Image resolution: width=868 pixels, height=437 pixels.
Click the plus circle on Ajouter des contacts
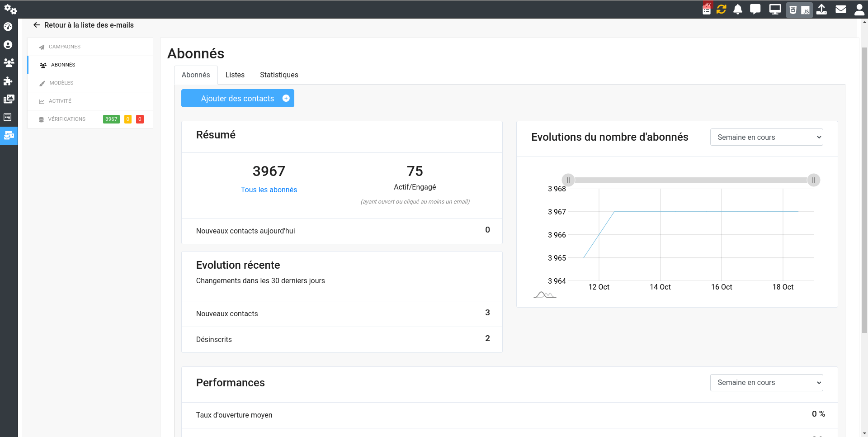coord(286,98)
